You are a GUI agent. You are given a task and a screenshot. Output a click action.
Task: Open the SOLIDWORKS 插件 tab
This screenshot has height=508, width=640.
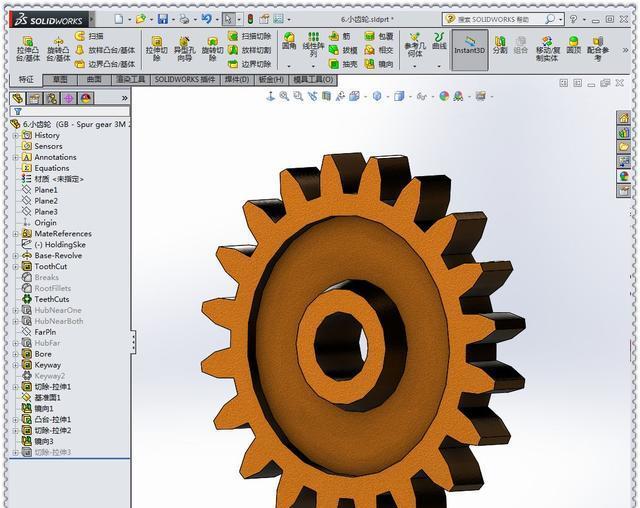[x=185, y=80]
